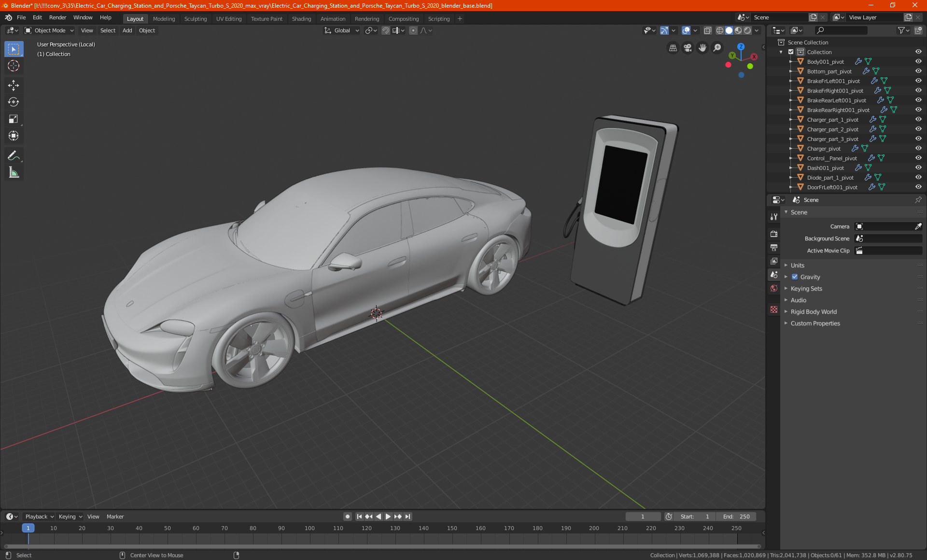
Task: Switch to the Shading workspace tab
Action: pos(301,19)
